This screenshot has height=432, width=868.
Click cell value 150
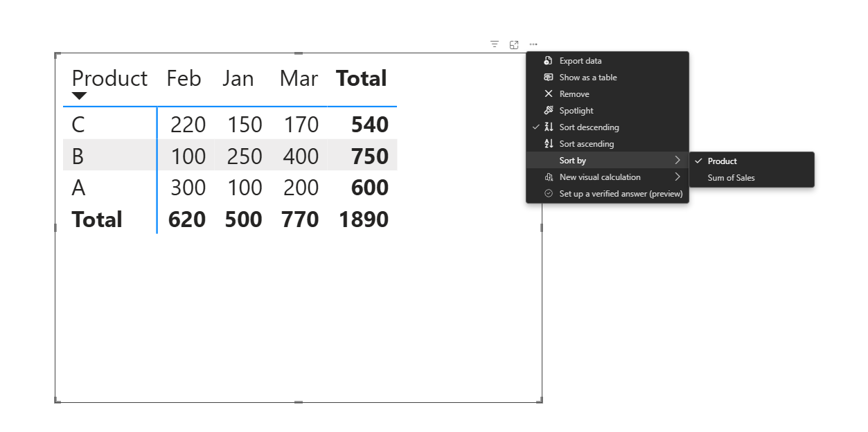[x=245, y=125]
